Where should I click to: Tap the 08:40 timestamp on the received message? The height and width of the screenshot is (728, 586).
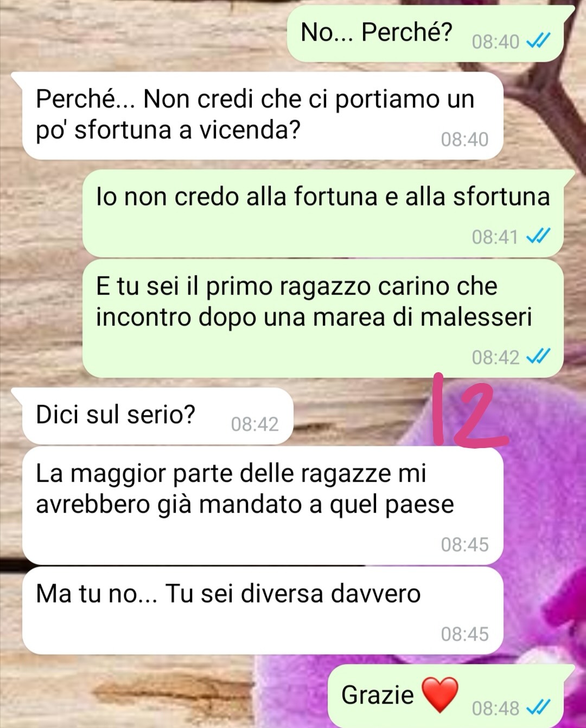[464, 139]
